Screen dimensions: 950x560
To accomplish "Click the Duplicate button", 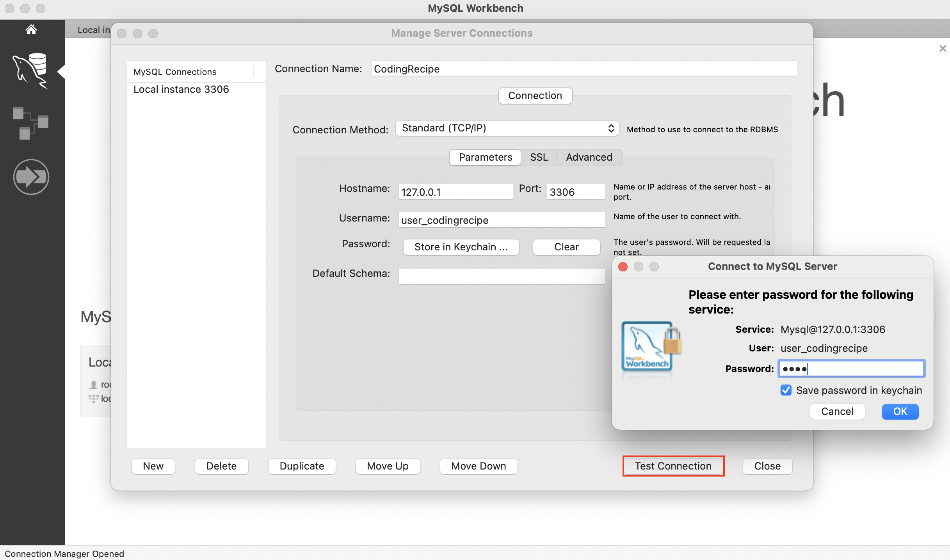I will [302, 466].
